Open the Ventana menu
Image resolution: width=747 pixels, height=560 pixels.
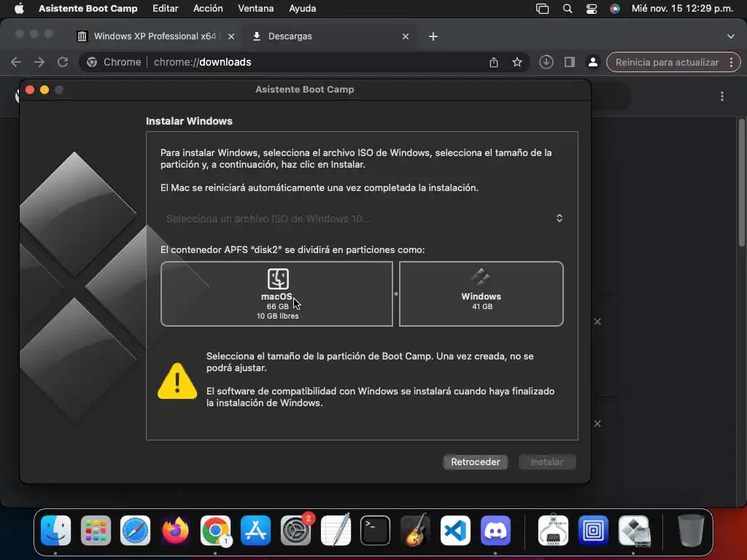[x=256, y=9]
